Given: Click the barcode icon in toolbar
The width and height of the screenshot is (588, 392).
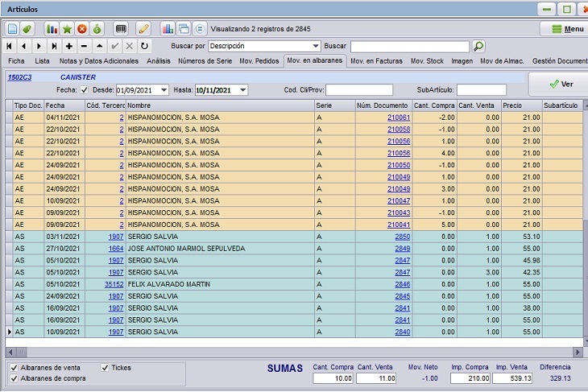Looking at the screenshot, I should pyautogui.click(x=121, y=29).
